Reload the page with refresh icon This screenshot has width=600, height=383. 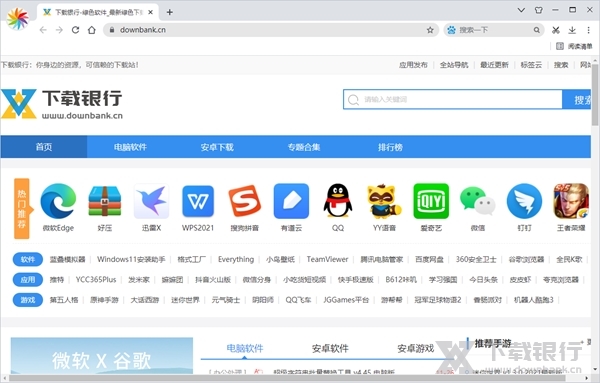coord(75,30)
